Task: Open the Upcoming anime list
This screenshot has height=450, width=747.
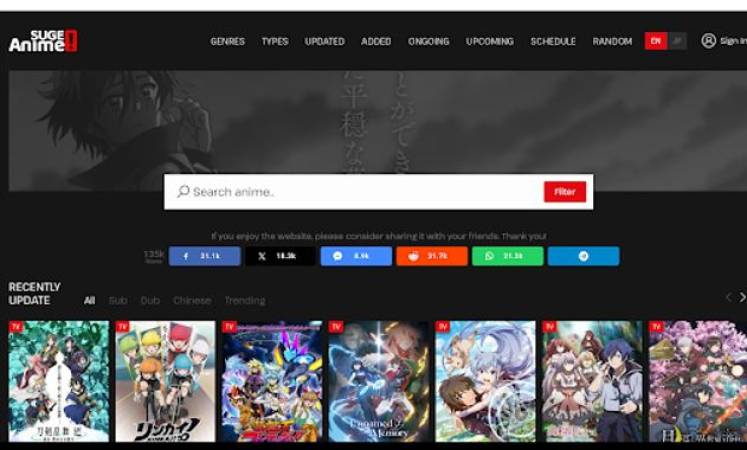Action: [490, 41]
